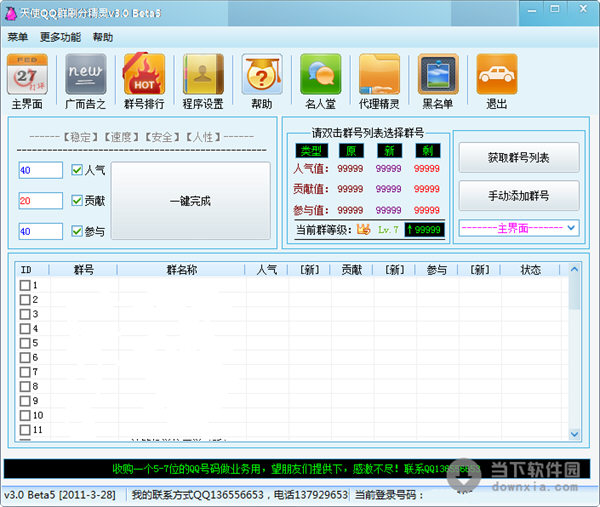Click the 参与值 label
The image size is (600, 507).
pos(311,210)
